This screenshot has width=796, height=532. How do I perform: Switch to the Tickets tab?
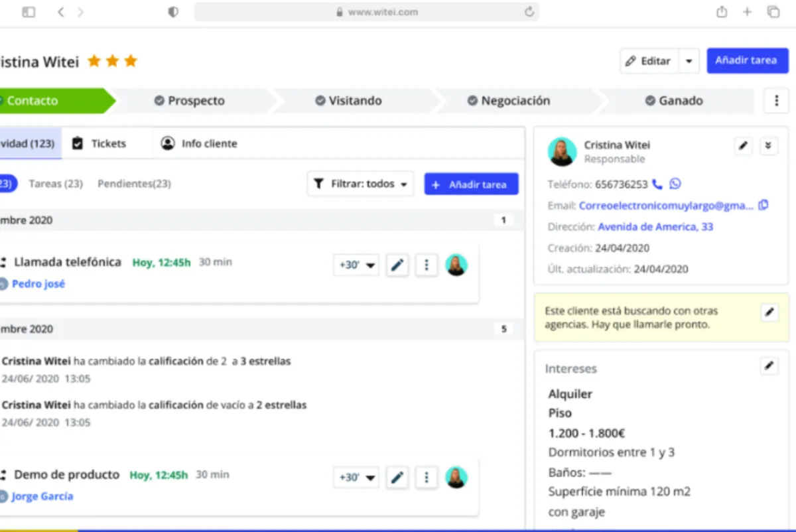[99, 143]
